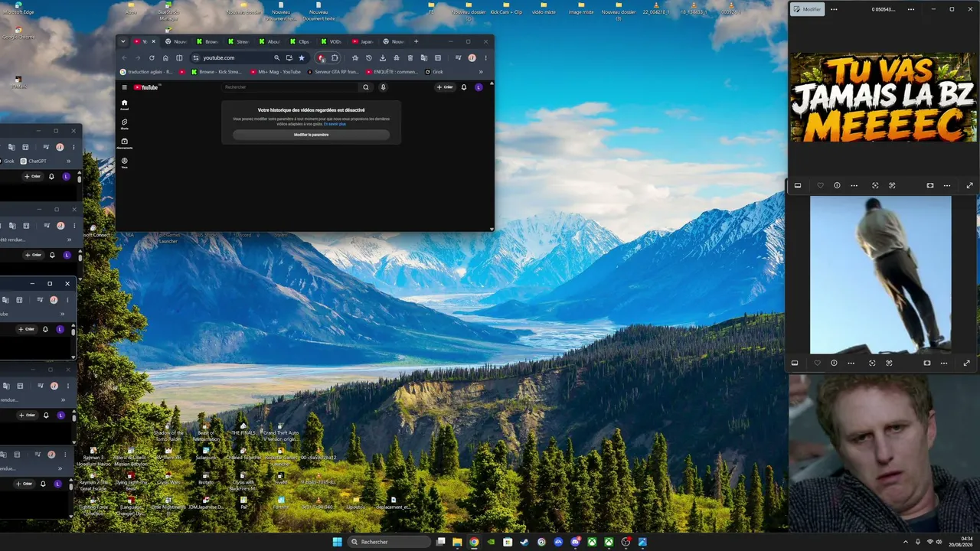
Task: Switch to the Clips browser tab
Action: [x=301, y=41]
